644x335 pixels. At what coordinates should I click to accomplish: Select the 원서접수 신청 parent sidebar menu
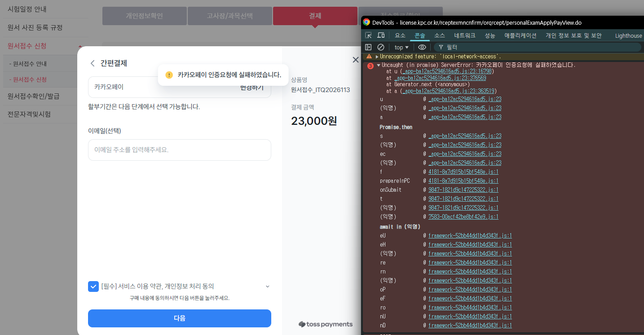pyautogui.click(x=27, y=46)
